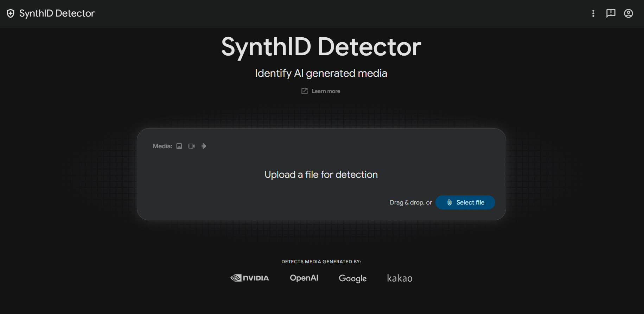Click the SynthID shield logo icon
Image resolution: width=644 pixels, height=314 pixels.
(11, 13)
